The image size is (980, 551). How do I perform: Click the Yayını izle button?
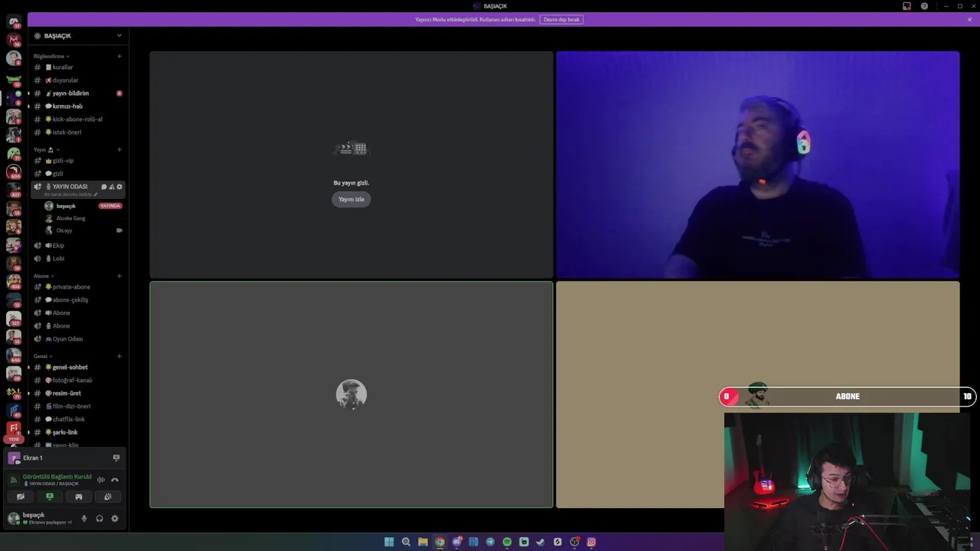[x=351, y=199]
